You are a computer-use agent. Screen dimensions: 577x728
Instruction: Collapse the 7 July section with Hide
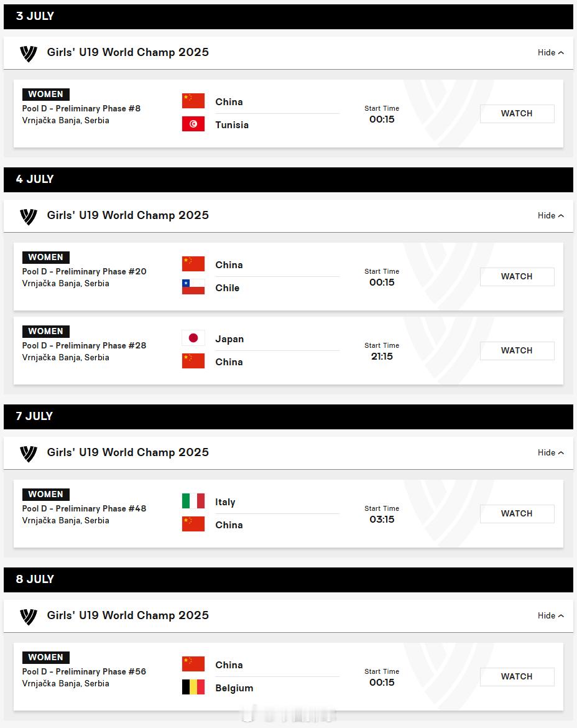[x=550, y=453]
